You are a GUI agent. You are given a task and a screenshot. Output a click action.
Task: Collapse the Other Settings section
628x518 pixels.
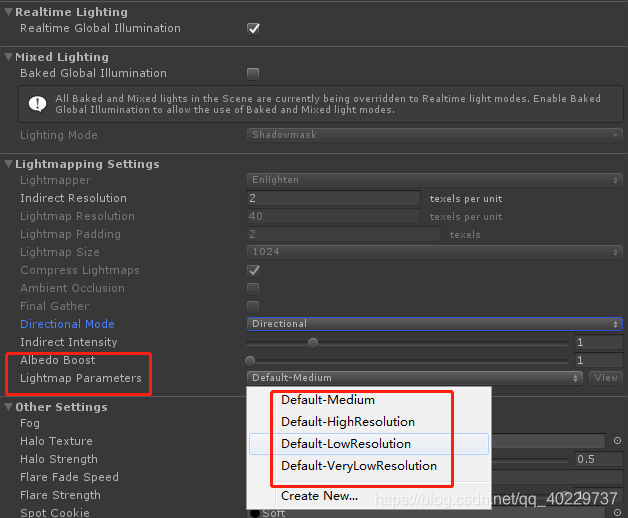pos(8,407)
